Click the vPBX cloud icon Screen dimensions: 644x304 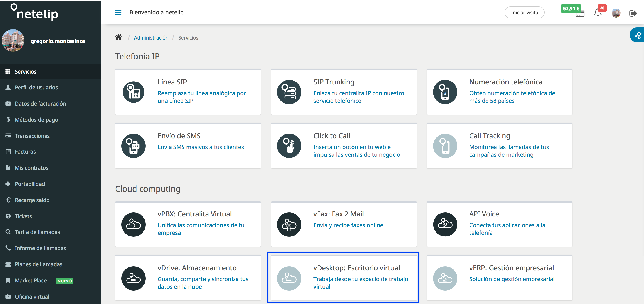pyautogui.click(x=134, y=224)
